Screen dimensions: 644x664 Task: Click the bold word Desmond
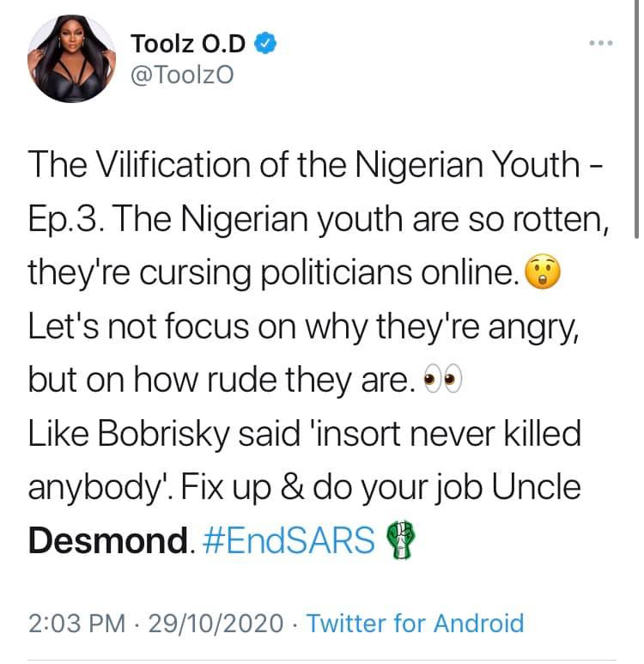pos(108,541)
